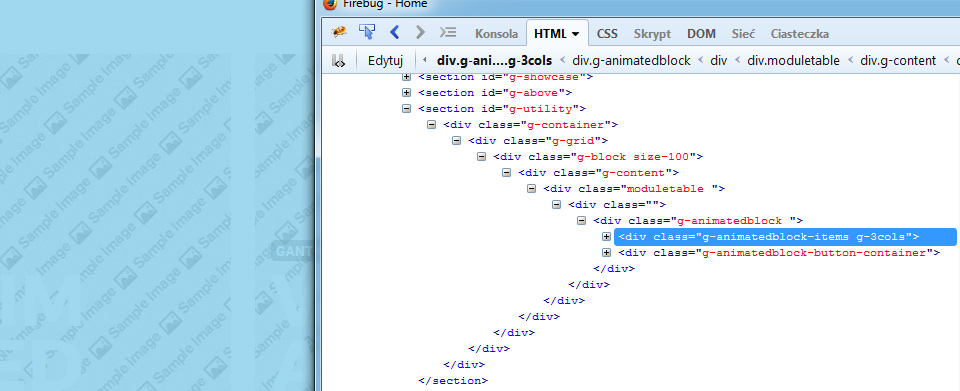Image resolution: width=960 pixels, height=391 pixels.
Task: Collapse the g-block size-100 node
Action: click(481, 157)
